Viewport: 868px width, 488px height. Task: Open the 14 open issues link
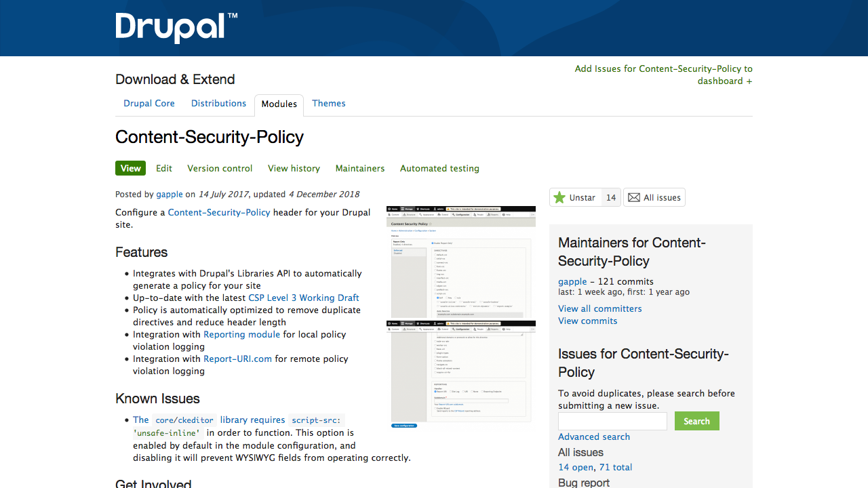point(576,467)
